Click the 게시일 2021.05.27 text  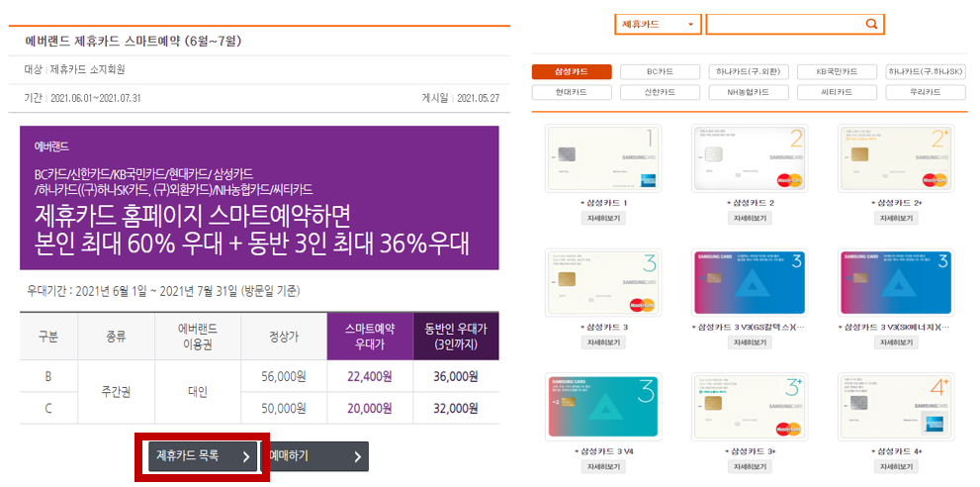coord(461,98)
